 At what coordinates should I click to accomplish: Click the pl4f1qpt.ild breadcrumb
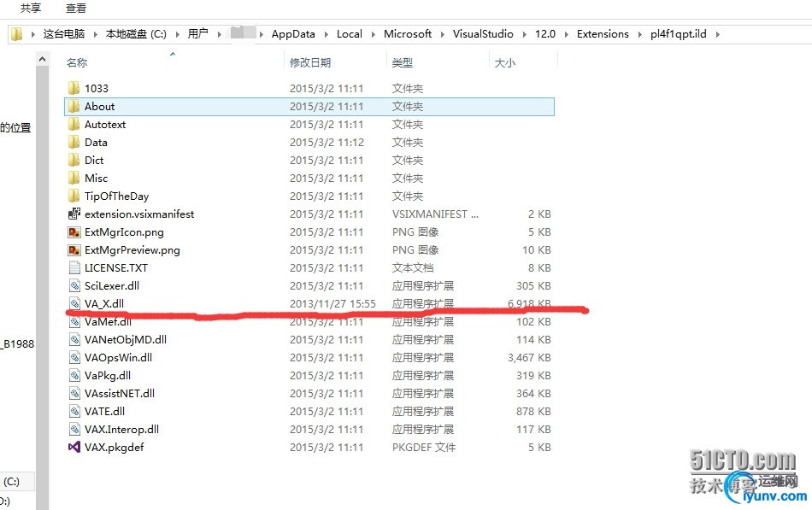679,34
